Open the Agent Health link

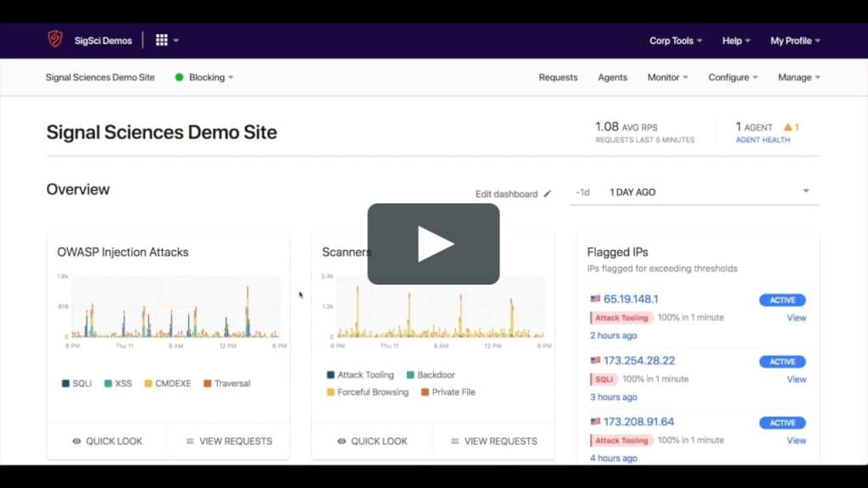point(763,140)
